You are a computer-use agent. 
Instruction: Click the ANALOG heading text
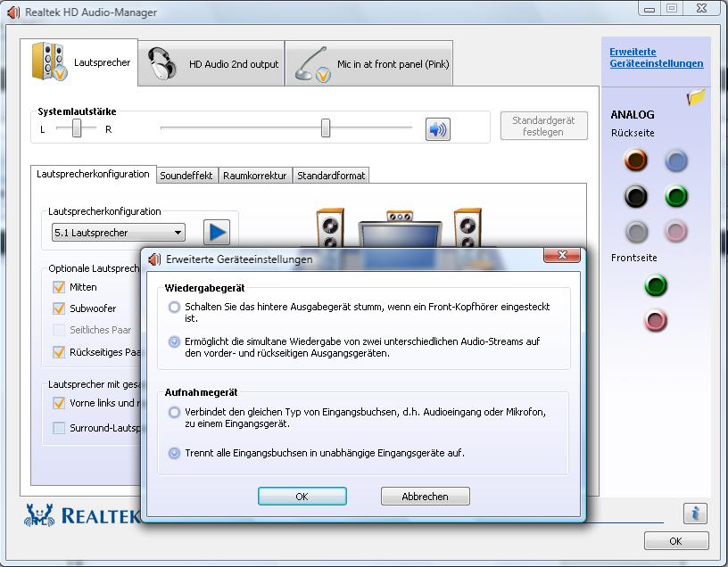tap(633, 115)
